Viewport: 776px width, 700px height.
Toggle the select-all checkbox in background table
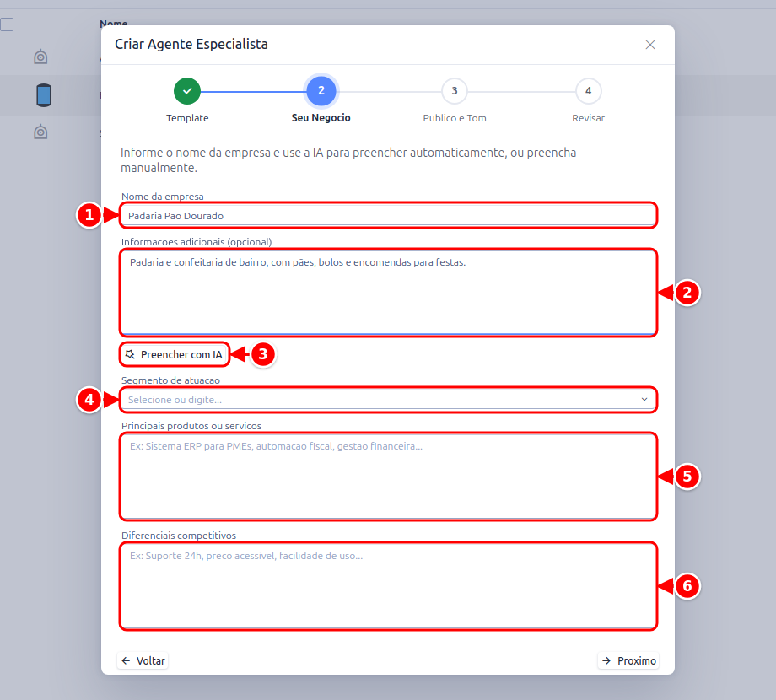tap(7, 24)
